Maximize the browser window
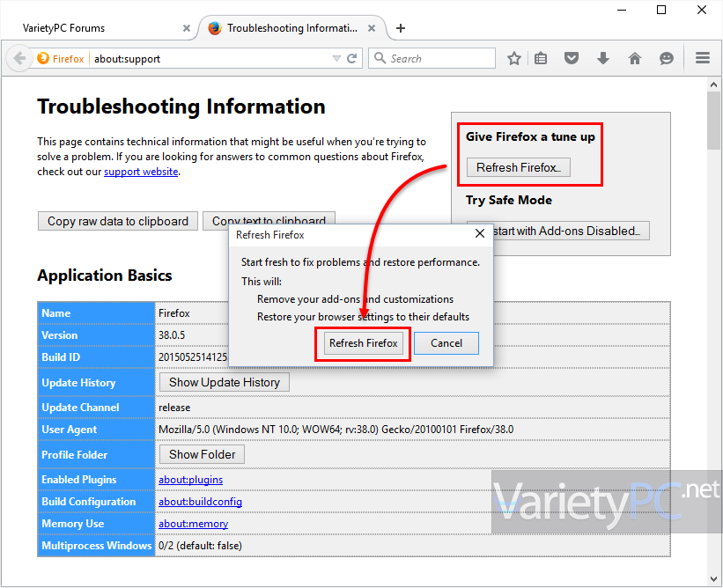 tap(661, 10)
